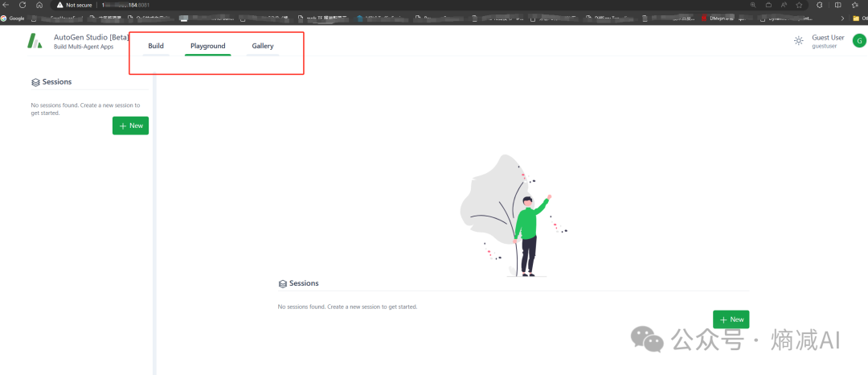Click the sidebar 'No sessions found' message
Viewport: 868px width, 375px height.
[86, 109]
